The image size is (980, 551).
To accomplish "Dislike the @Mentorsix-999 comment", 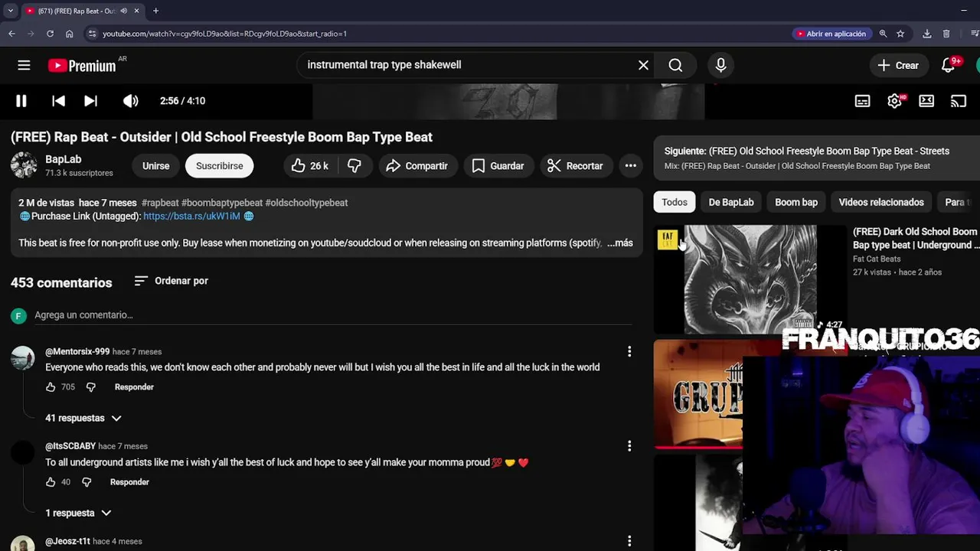I will pos(90,387).
